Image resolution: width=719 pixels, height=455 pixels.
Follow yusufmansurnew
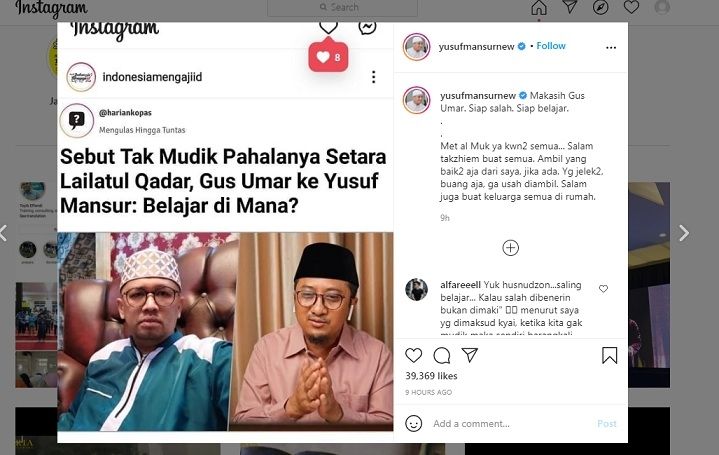click(x=551, y=46)
